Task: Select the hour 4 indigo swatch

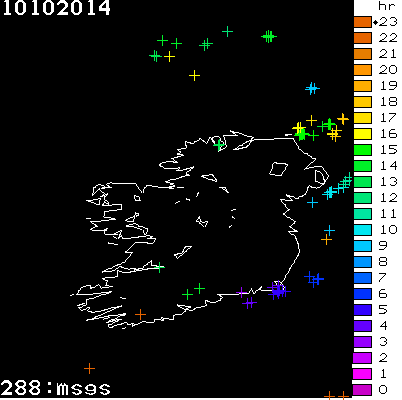Action: (362, 326)
